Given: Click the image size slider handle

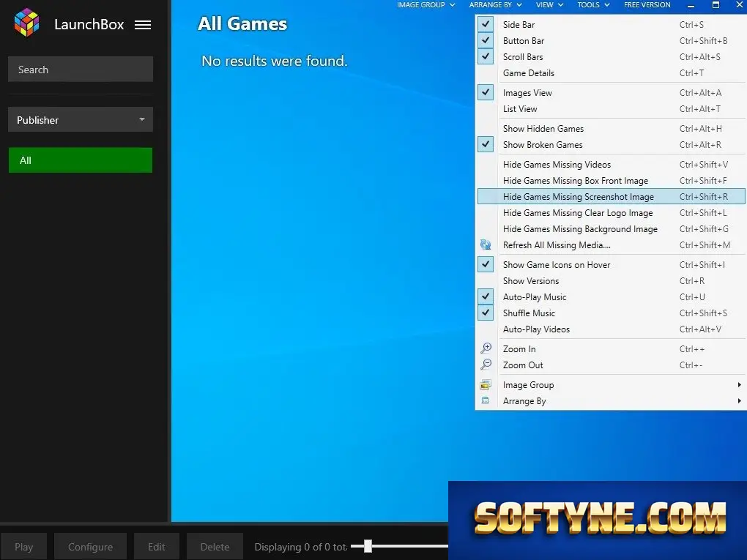Looking at the screenshot, I should [x=368, y=546].
